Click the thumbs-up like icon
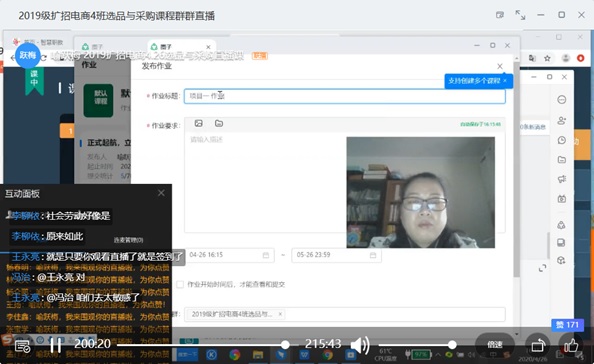Viewport: 594px width, 364px height. [x=571, y=345]
